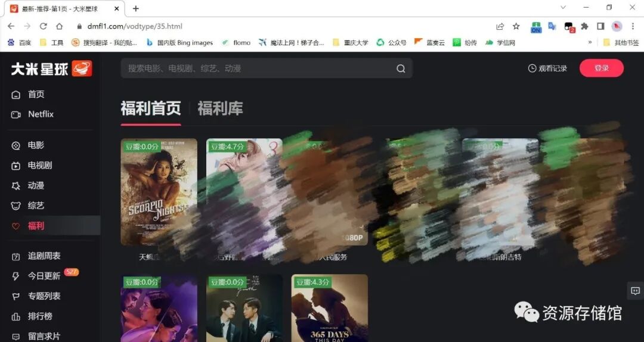This screenshot has width=644, height=342.
Task: Bookmark this page with the star icon
Action: pos(516,26)
